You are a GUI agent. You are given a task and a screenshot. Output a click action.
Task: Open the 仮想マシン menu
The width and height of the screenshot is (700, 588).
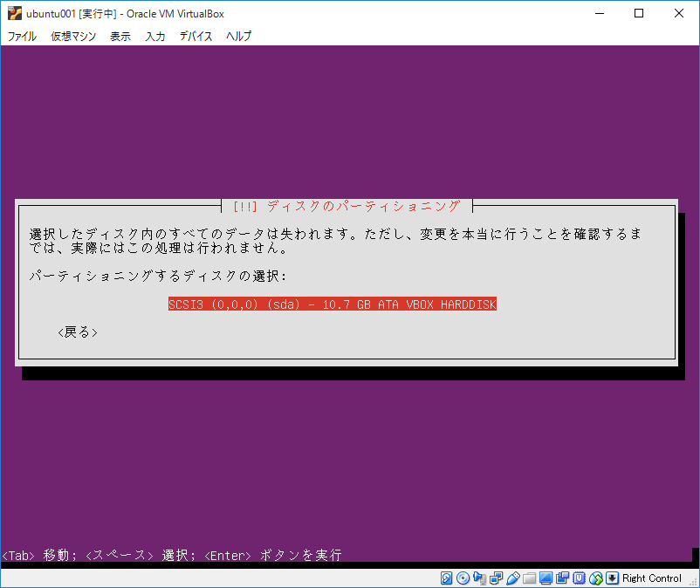(x=72, y=37)
